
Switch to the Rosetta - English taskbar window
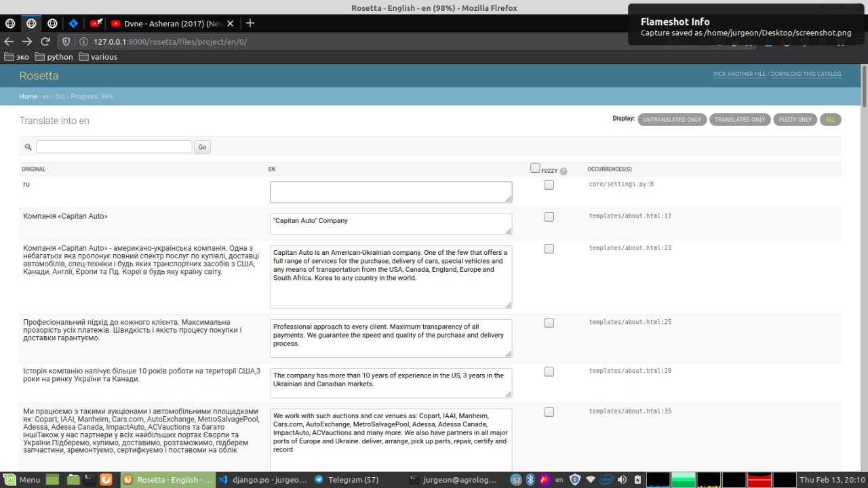click(168, 479)
